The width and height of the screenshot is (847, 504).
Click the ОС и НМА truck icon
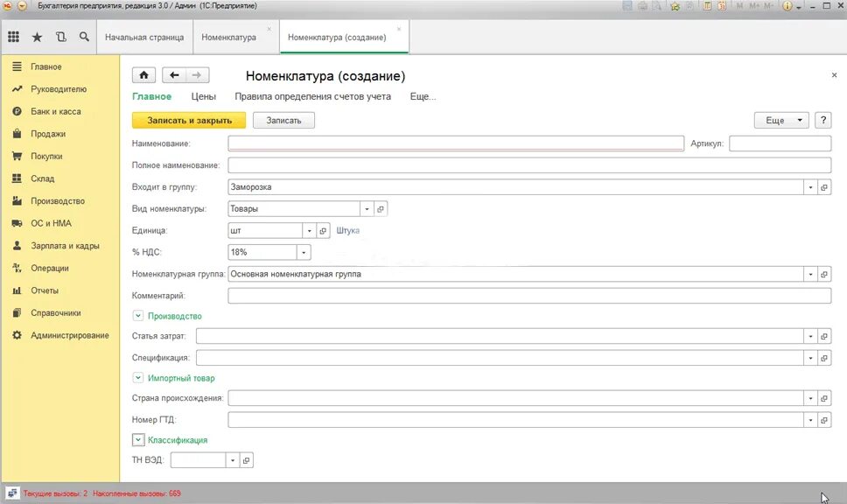[17, 223]
